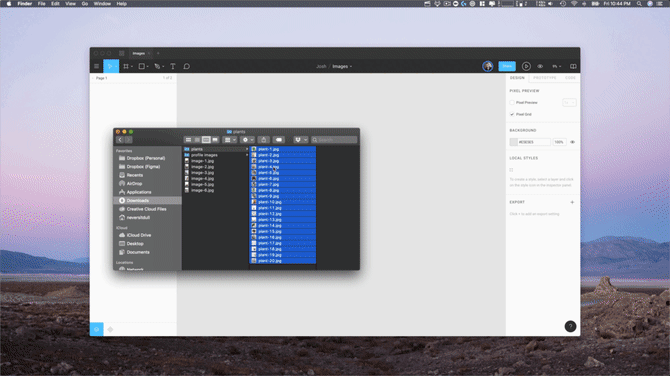Select the Rectangle shape tool
This screenshot has width=670, height=376.
[142, 66]
